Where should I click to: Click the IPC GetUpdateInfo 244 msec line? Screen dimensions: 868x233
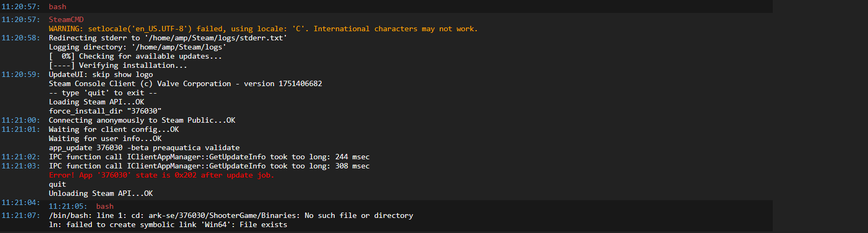coord(209,157)
